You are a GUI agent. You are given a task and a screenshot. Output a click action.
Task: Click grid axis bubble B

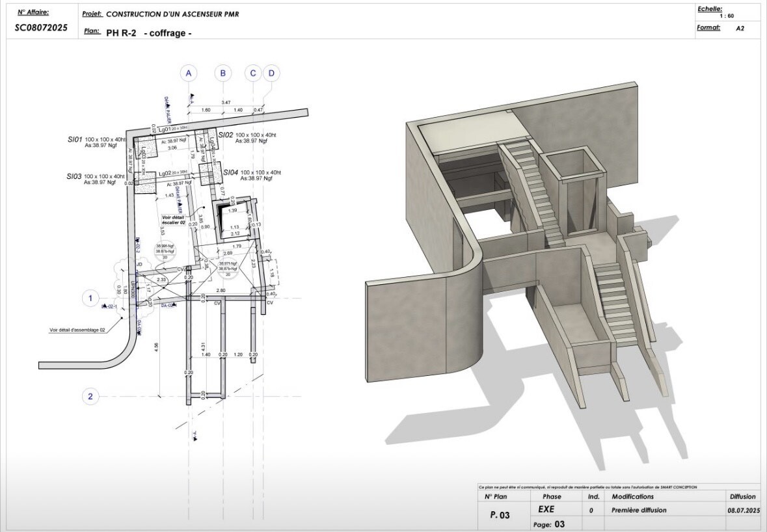tap(223, 73)
